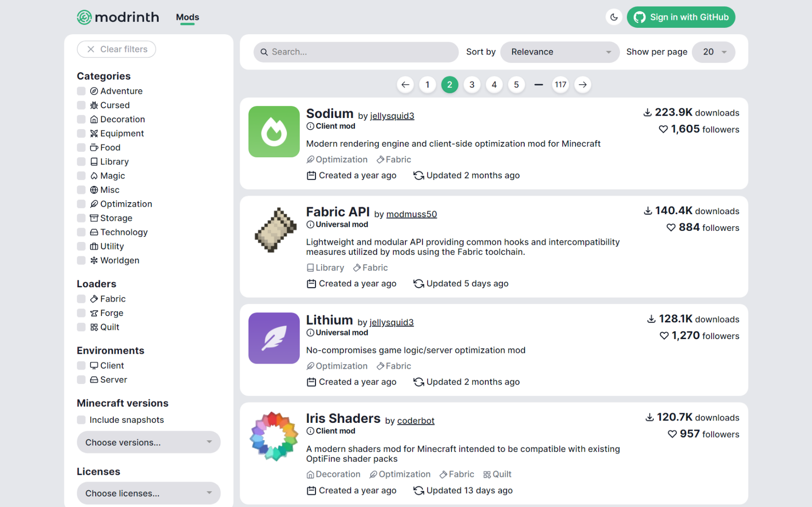Click the Quilt loader icon
This screenshot has width=812, height=507.
pos(94,328)
